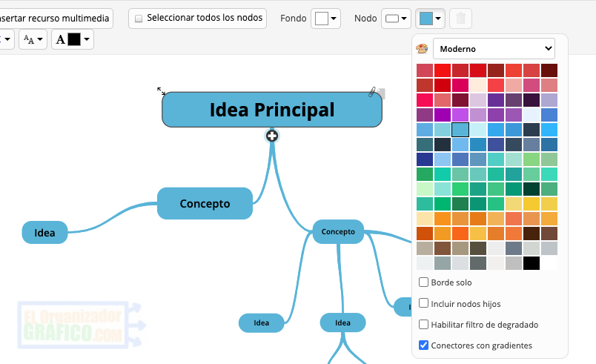
Task: Enable the Borde solo checkbox
Action: [424, 282]
